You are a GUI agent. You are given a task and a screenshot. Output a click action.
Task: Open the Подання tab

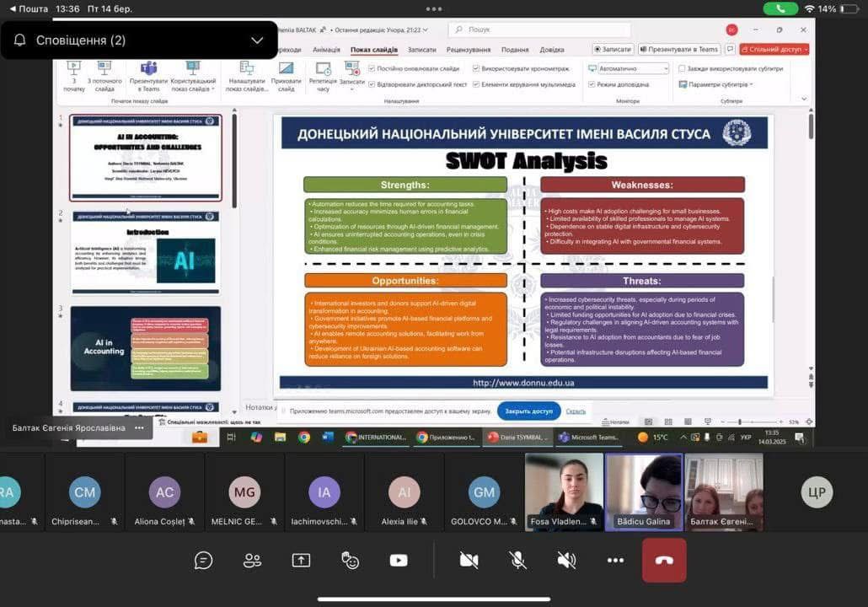[515, 49]
